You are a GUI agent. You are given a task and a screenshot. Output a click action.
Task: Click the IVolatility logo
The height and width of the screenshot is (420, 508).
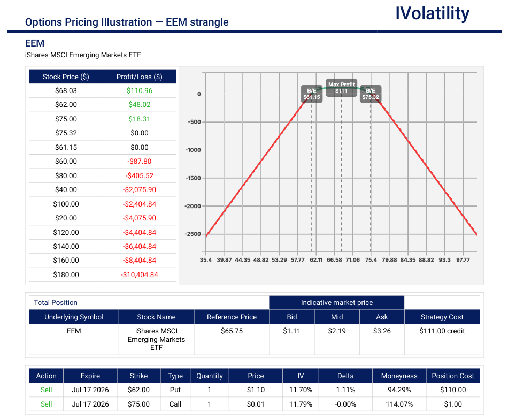[432, 13]
